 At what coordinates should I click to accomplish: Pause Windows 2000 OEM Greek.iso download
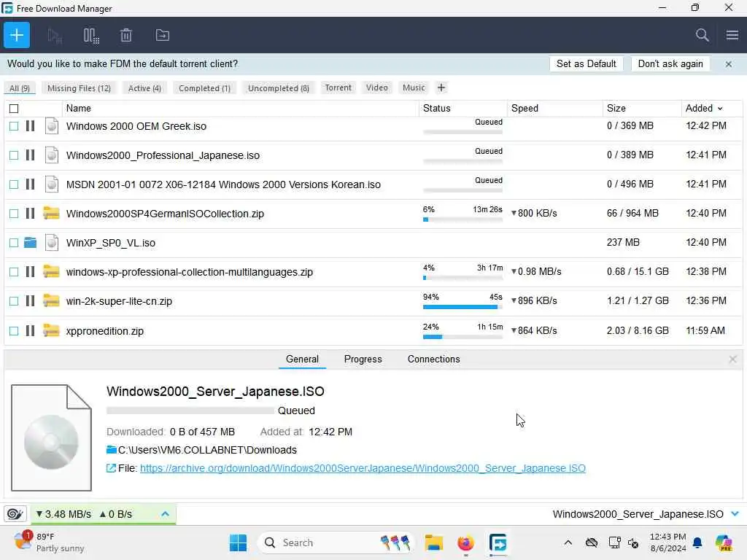(x=30, y=126)
